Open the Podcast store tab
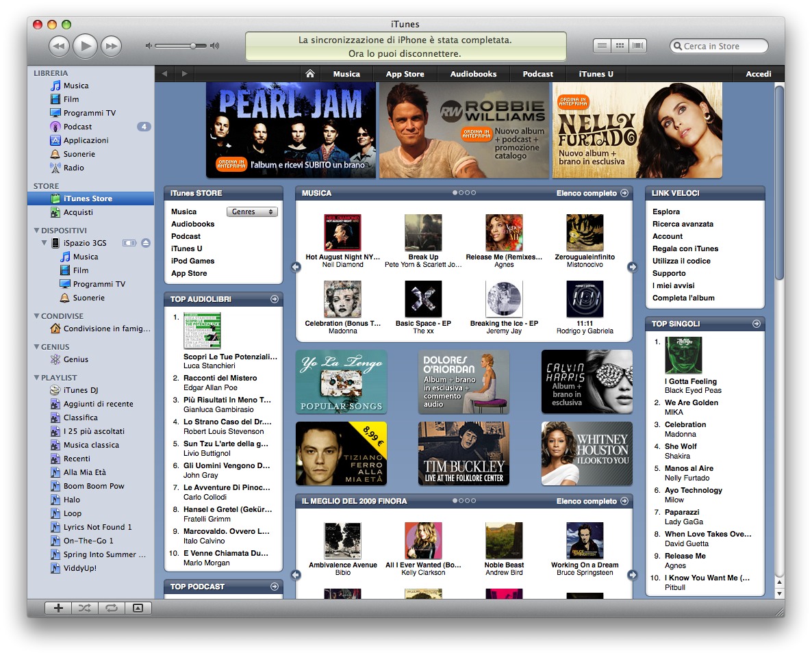This screenshot has height=655, width=812. (x=537, y=74)
